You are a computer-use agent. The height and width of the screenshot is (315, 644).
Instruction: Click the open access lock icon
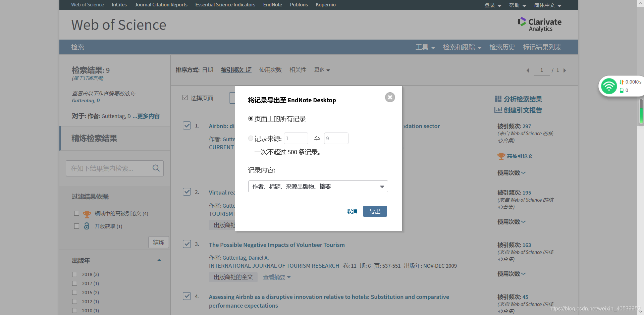pos(87,226)
